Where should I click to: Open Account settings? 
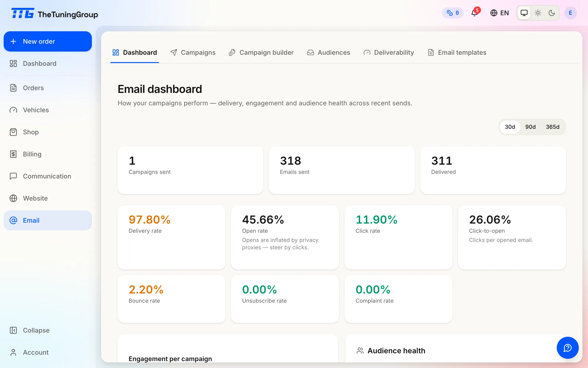point(48,352)
